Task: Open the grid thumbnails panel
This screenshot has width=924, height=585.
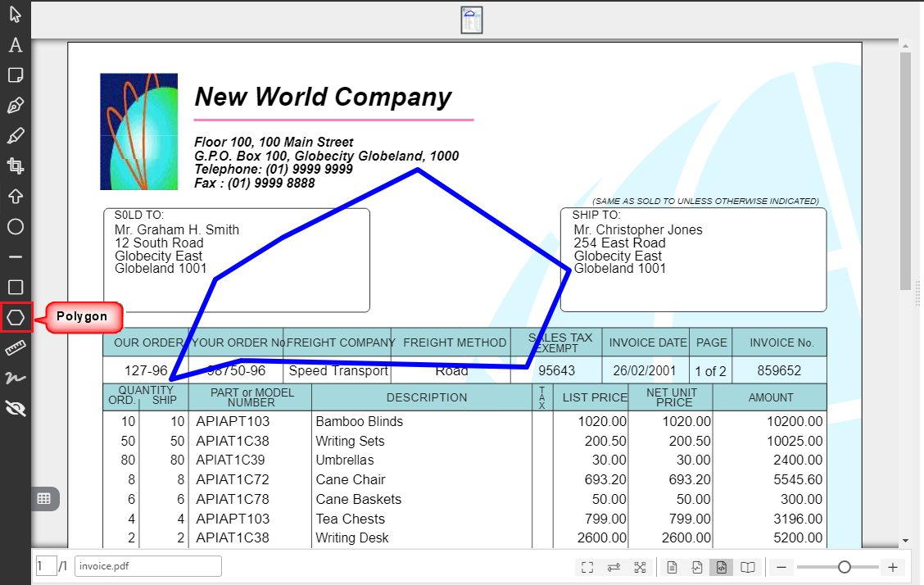Action: click(44, 498)
